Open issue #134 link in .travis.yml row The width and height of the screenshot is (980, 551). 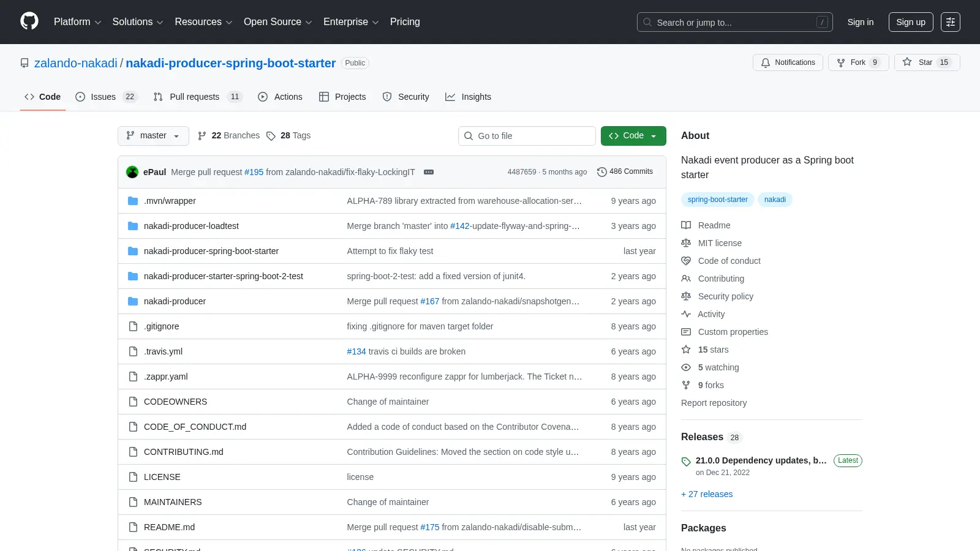pyautogui.click(x=356, y=351)
